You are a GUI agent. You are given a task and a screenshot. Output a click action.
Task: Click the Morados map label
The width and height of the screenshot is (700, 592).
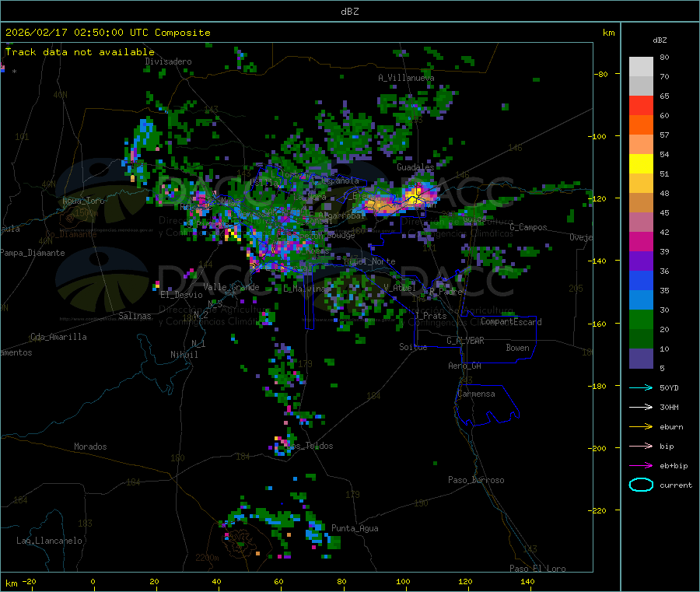[91, 447]
